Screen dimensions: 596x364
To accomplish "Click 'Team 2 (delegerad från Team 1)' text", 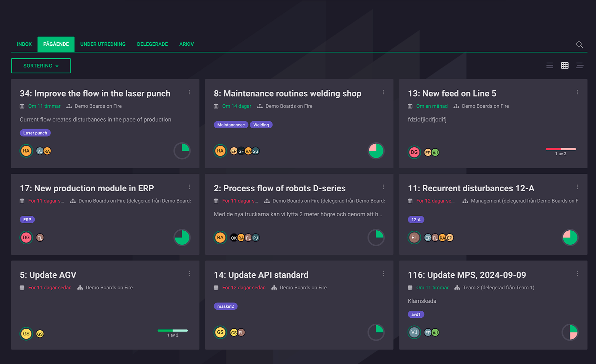I will tap(498, 288).
